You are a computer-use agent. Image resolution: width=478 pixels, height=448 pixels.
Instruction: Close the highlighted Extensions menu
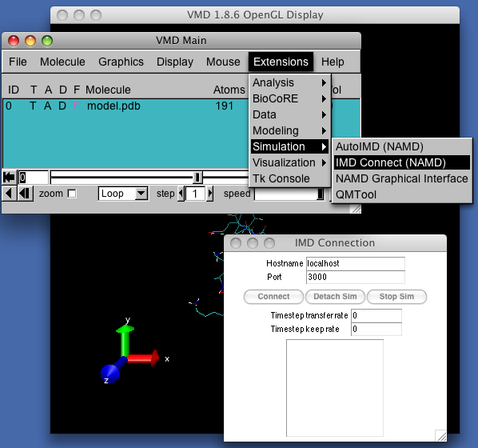click(281, 62)
